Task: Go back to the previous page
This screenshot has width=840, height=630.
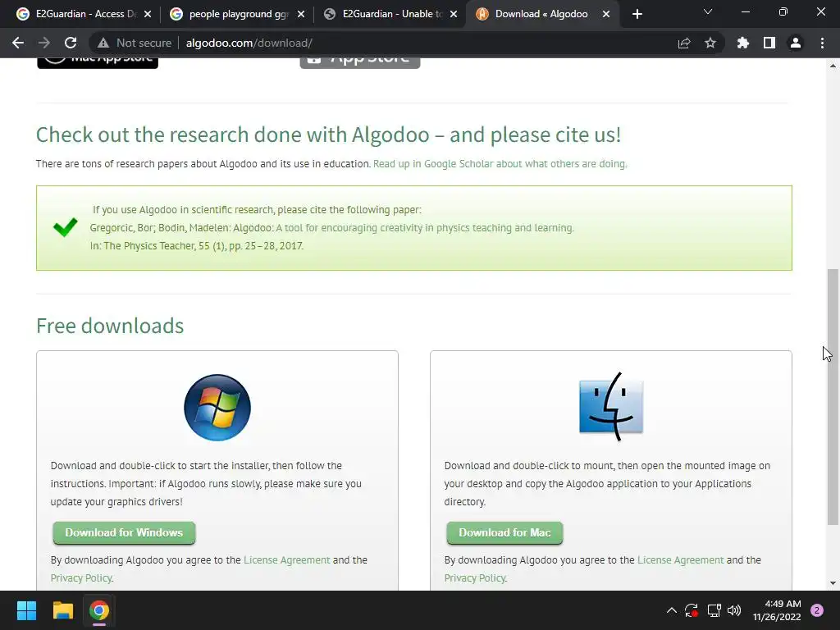Action: tap(18, 43)
